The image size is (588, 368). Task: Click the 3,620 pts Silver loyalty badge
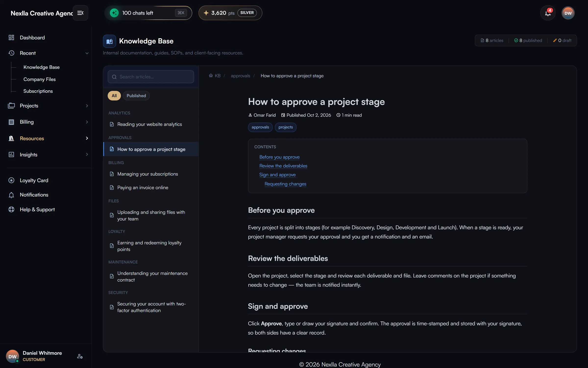pos(230,13)
